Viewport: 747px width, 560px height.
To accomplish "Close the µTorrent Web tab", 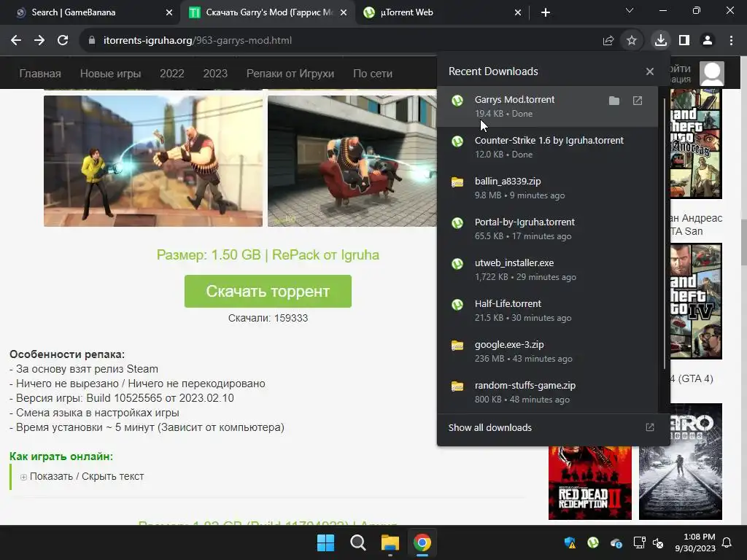I will point(518,12).
